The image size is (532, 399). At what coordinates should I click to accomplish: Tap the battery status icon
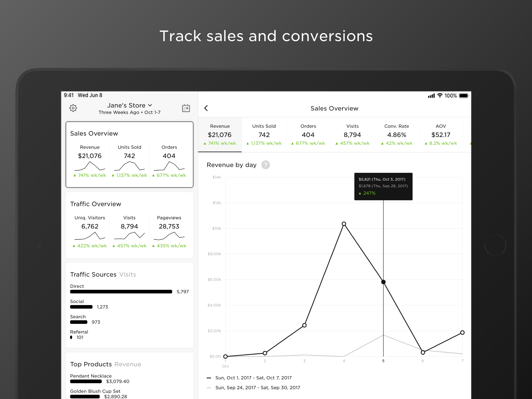click(x=463, y=95)
